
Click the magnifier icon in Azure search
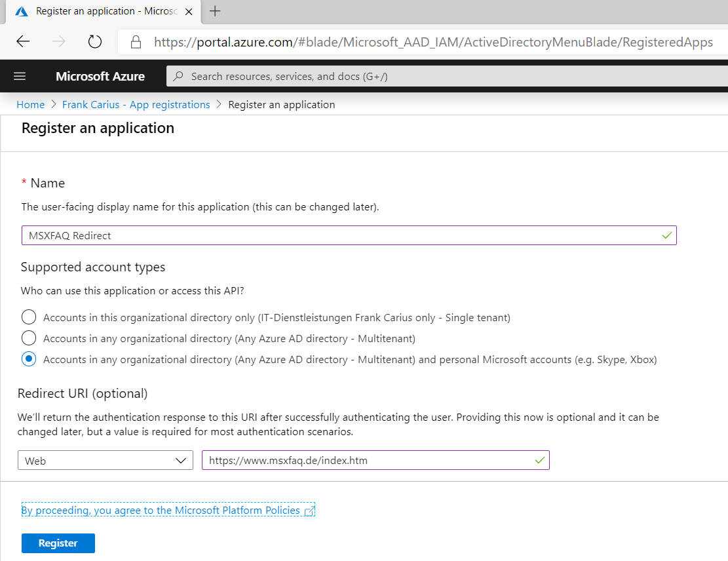click(x=178, y=76)
